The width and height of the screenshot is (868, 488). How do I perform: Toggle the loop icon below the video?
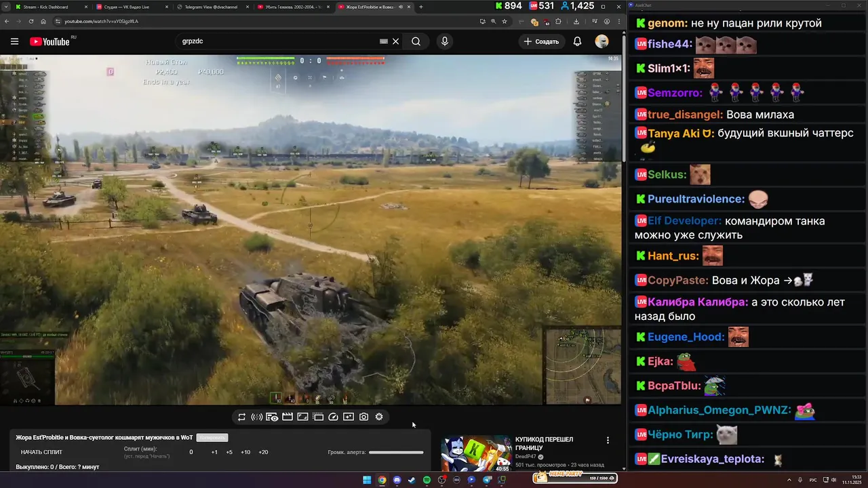[x=241, y=417]
